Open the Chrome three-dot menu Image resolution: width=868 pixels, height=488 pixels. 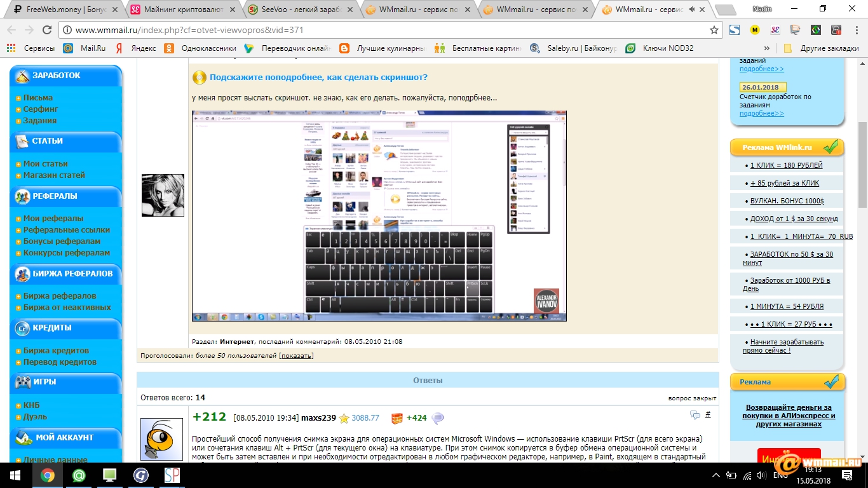(855, 30)
